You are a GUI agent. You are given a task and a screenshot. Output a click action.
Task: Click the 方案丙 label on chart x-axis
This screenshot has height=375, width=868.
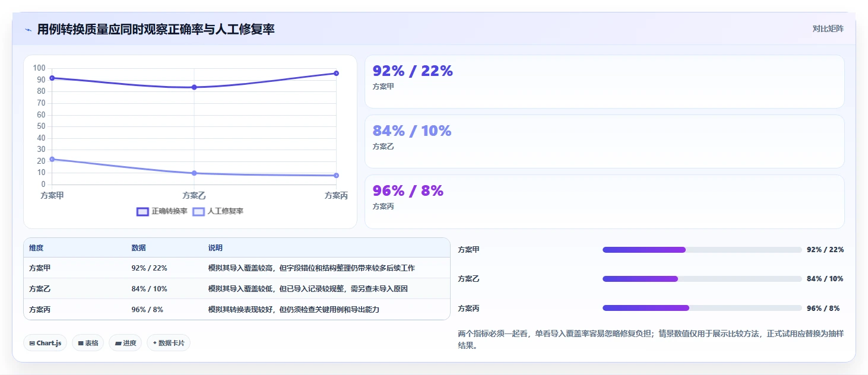pyautogui.click(x=336, y=195)
